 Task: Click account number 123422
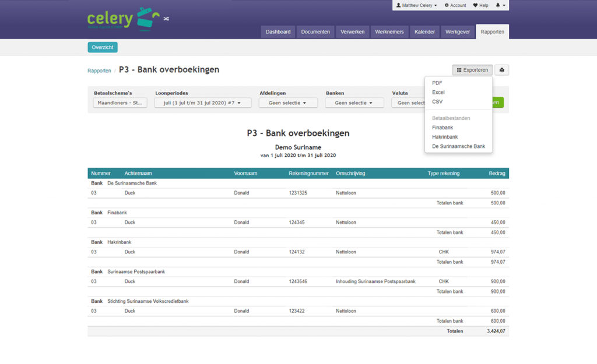click(x=297, y=311)
